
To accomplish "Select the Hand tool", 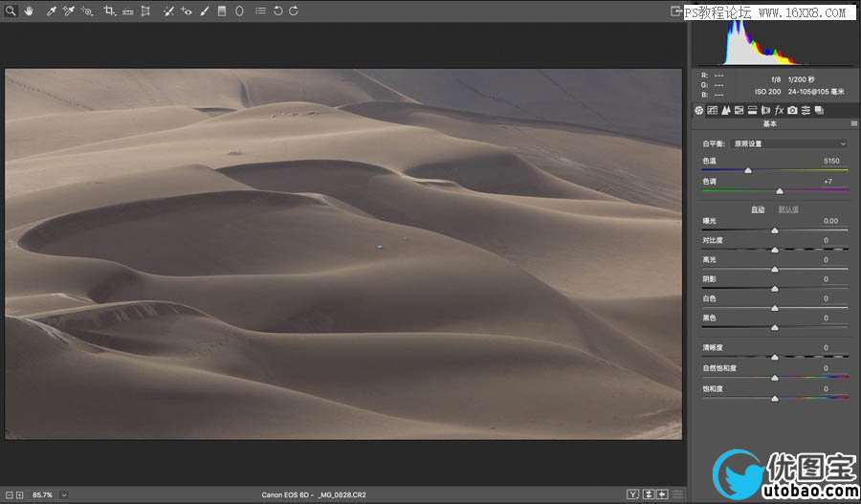I will pyautogui.click(x=29, y=11).
